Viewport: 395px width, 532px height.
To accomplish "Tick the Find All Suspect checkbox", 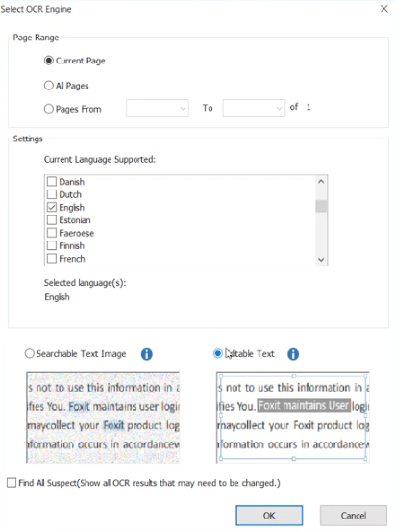I will click(x=12, y=483).
